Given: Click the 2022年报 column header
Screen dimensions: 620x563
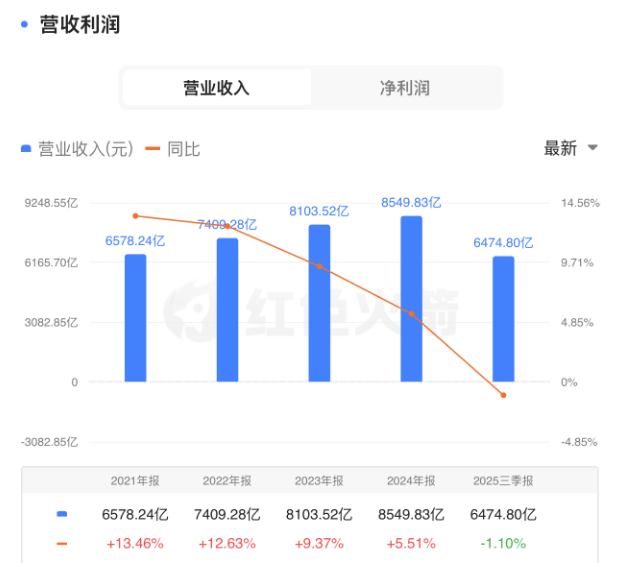Looking at the screenshot, I should tap(227, 481).
